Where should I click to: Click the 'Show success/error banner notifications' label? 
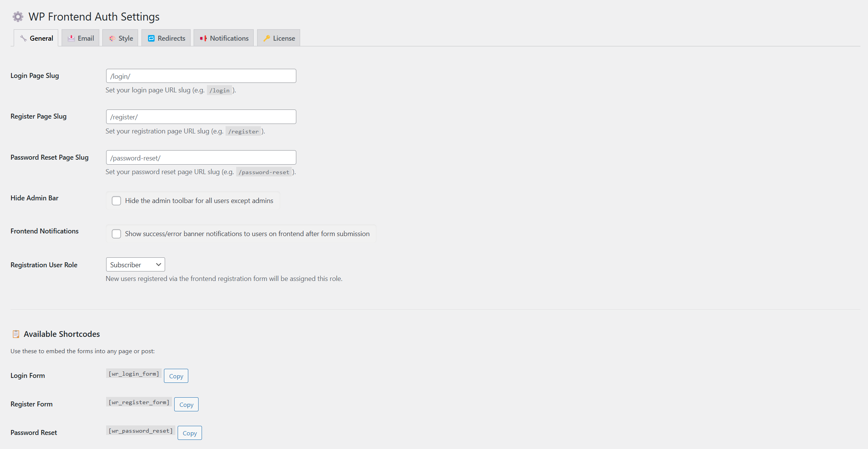[247, 234]
